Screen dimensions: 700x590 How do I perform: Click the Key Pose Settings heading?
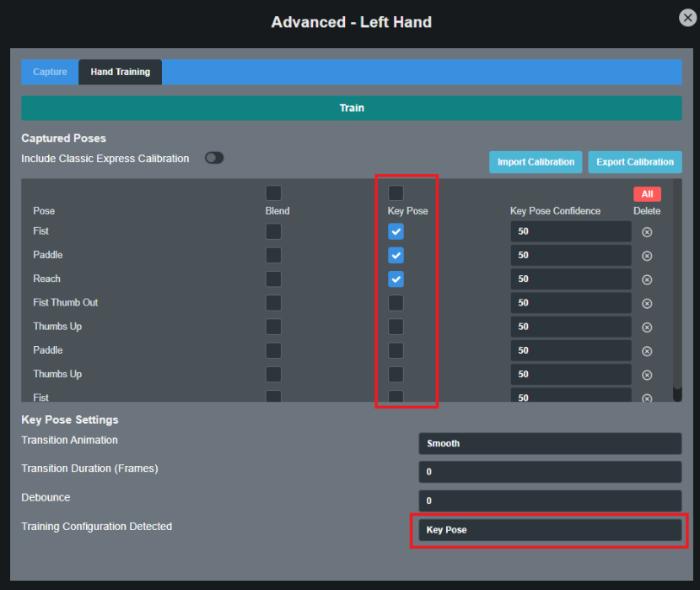70,419
